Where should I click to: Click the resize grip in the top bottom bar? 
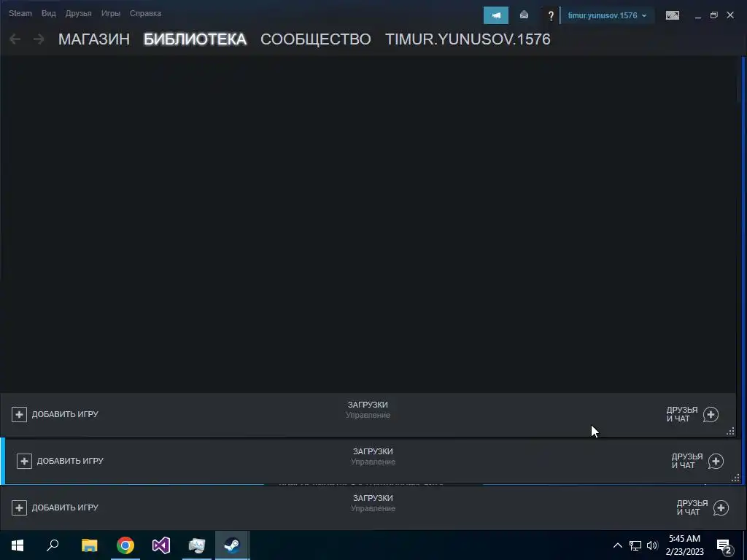(x=730, y=432)
